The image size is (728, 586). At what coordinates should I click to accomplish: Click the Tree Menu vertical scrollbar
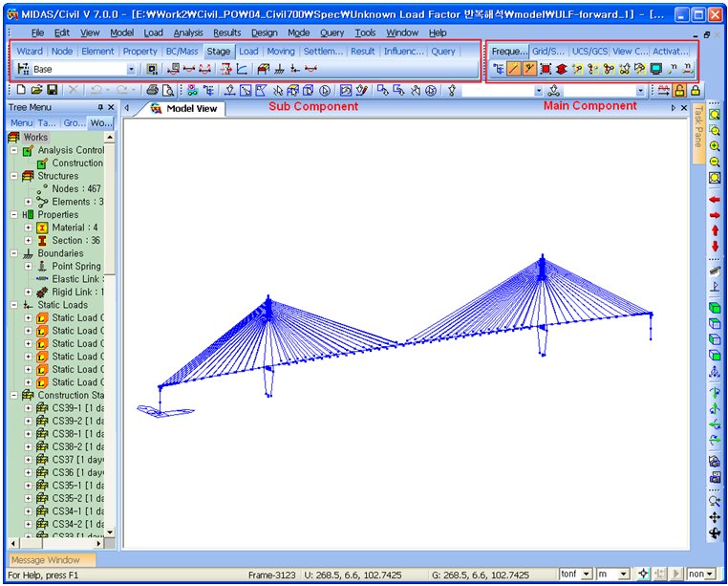click(109, 335)
